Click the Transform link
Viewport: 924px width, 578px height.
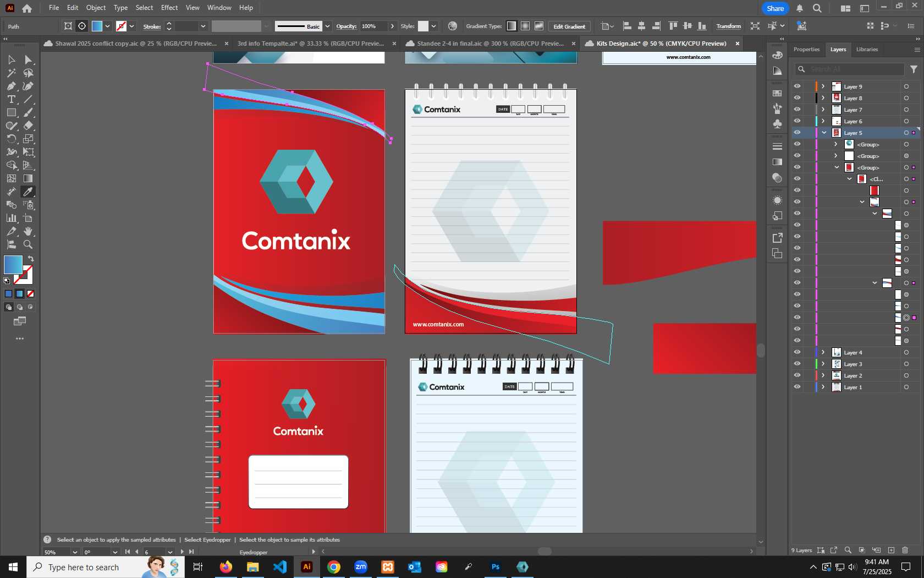pos(728,26)
